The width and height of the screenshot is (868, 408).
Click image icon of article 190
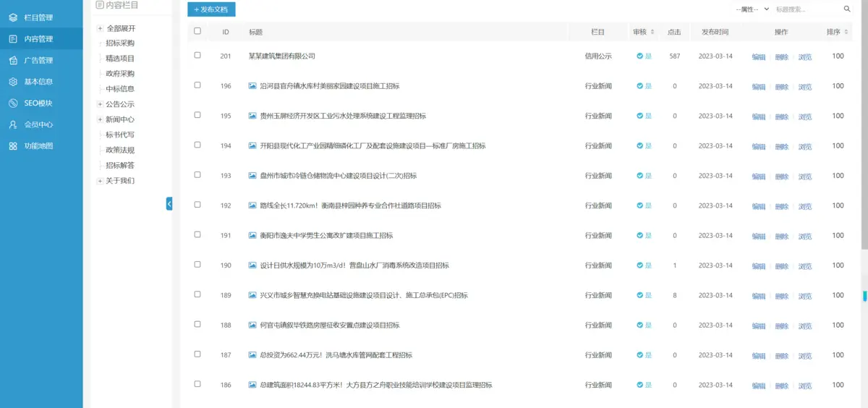click(252, 265)
